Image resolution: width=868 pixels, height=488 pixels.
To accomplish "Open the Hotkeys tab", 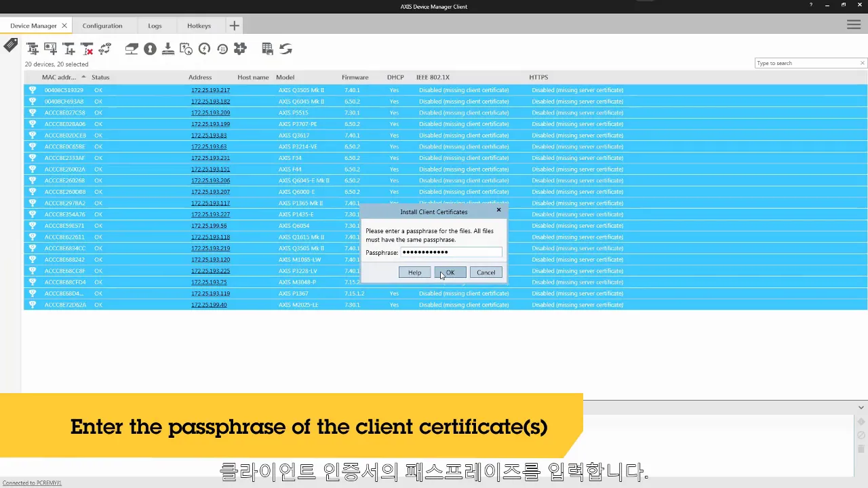I will pyautogui.click(x=199, y=26).
